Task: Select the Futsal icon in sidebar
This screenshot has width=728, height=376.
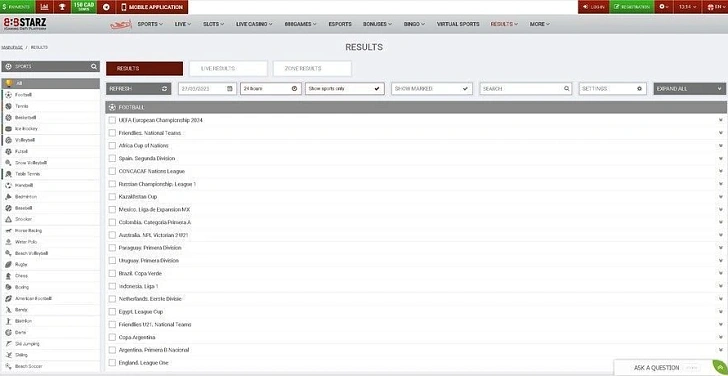Action: point(8,151)
